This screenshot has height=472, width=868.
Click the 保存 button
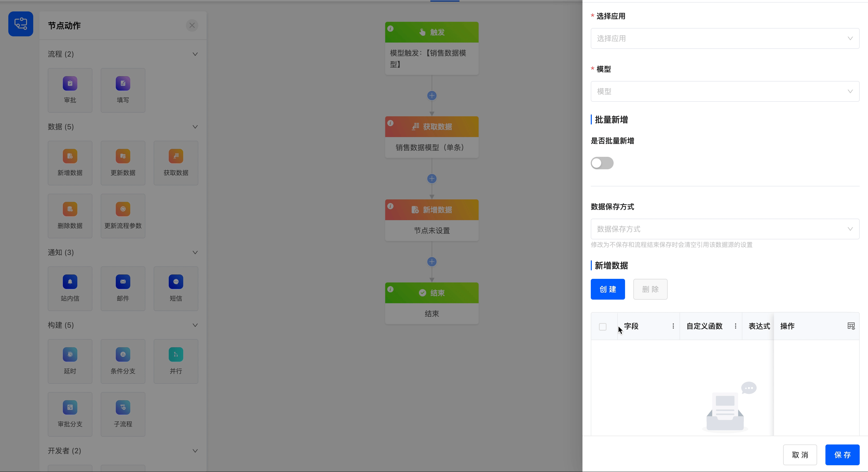(842, 455)
